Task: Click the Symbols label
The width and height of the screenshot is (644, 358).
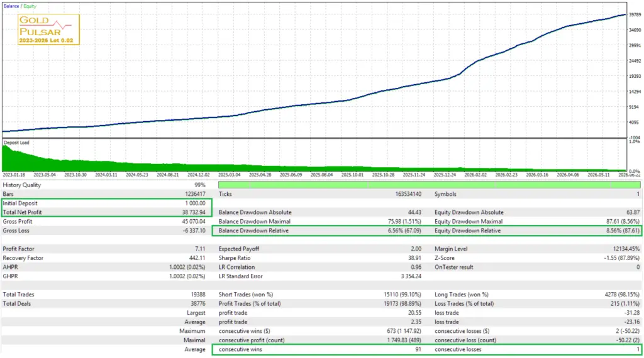Action: click(445, 194)
